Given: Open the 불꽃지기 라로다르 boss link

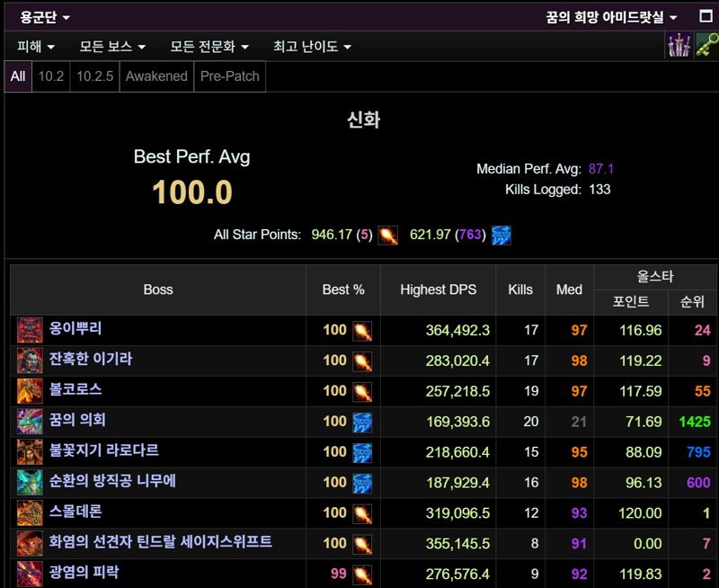Looking at the screenshot, I should coord(104,450).
